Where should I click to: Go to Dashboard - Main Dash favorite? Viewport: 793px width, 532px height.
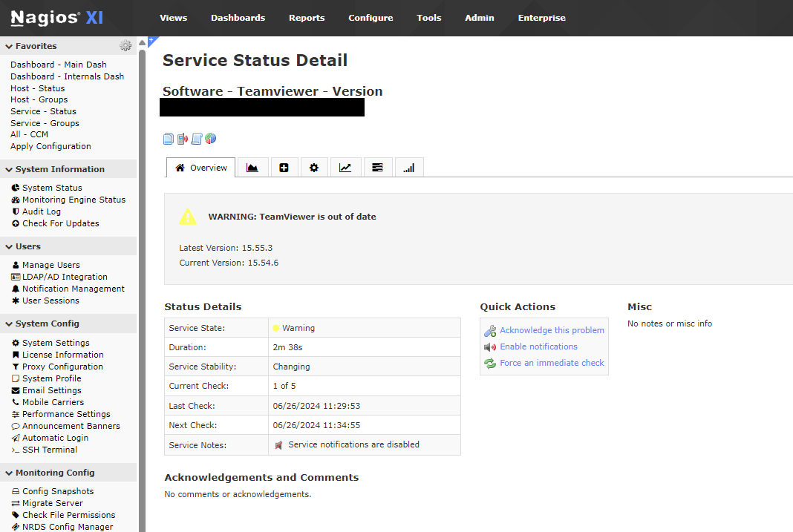pyautogui.click(x=59, y=65)
